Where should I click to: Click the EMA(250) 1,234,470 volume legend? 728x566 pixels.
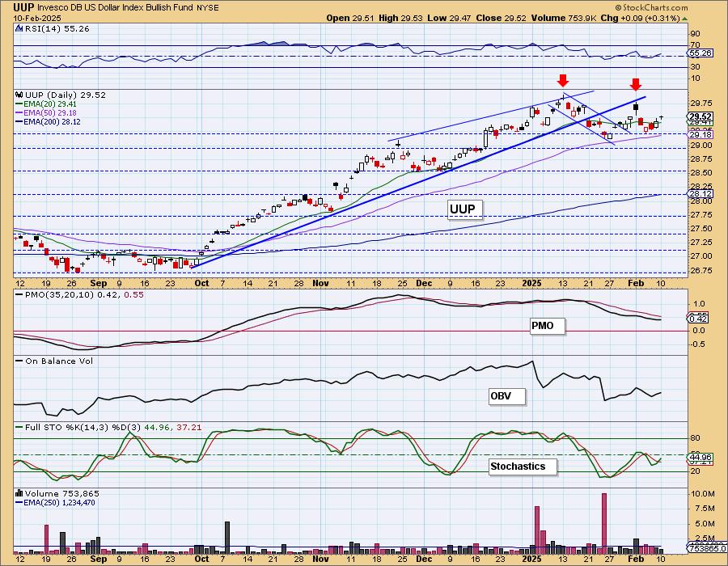click(x=55, y=502)
